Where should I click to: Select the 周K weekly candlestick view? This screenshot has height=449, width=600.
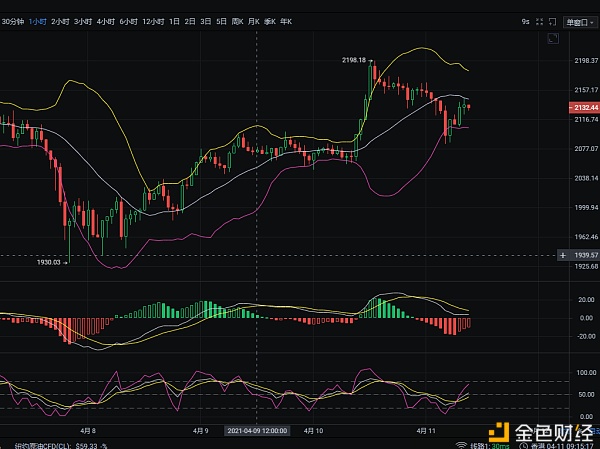tap(237, 21)
